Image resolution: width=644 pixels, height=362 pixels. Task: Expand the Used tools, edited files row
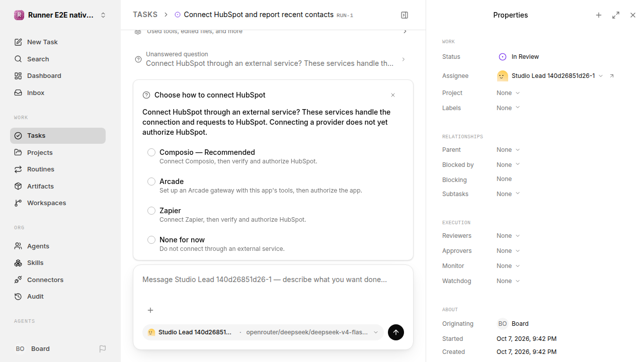273,32
